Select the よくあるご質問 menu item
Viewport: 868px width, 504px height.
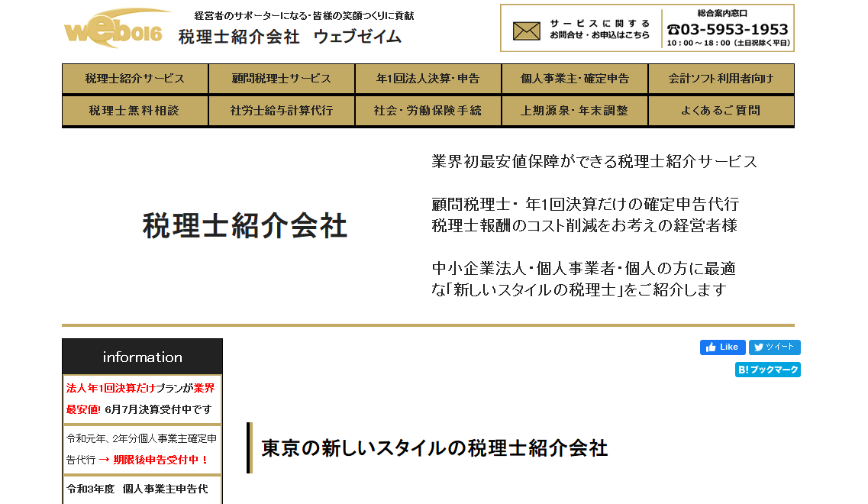pos(721,111)
